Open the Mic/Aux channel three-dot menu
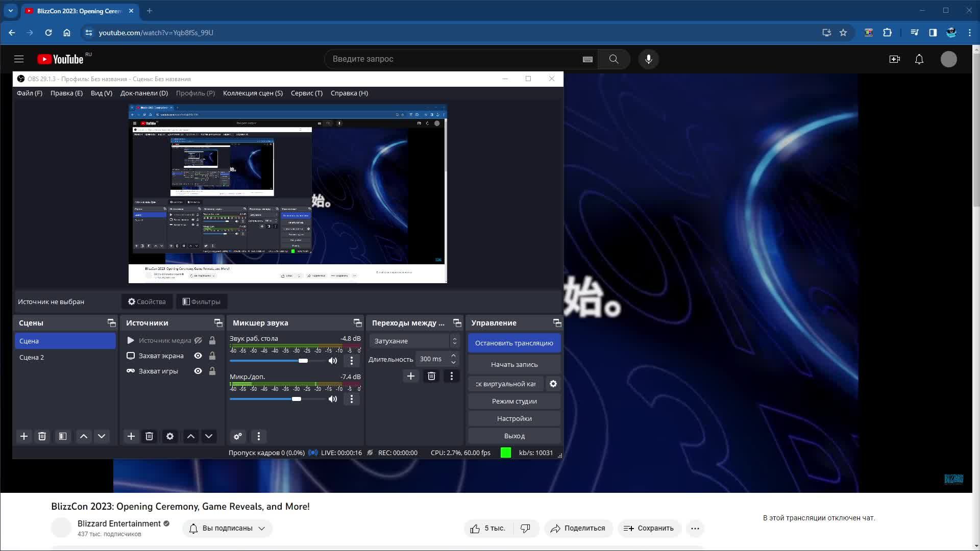This screenshot has height=551, width=980. coord(351,399)
